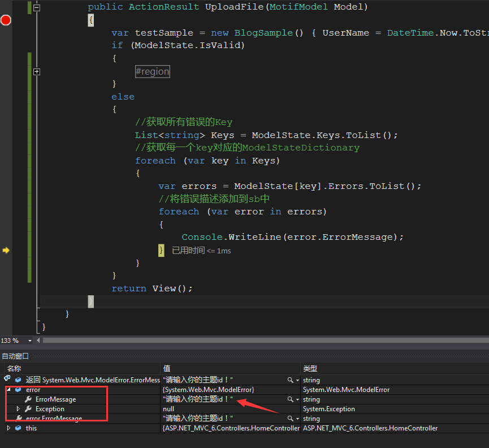Select the error variable row name
This screenshot has width=489, height=448.
tap(33, 390)
